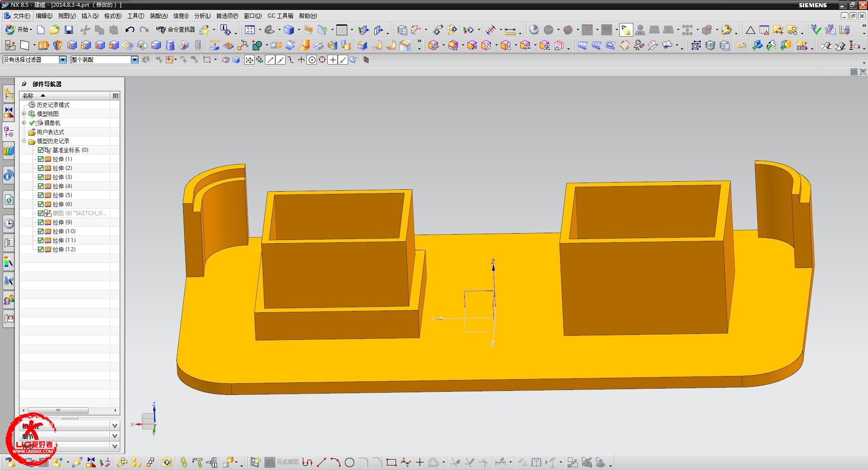The image size is (868, 470).
Task: Suppress 拉伸 (5) via its checkbox
Action: (x=41, y=195)
